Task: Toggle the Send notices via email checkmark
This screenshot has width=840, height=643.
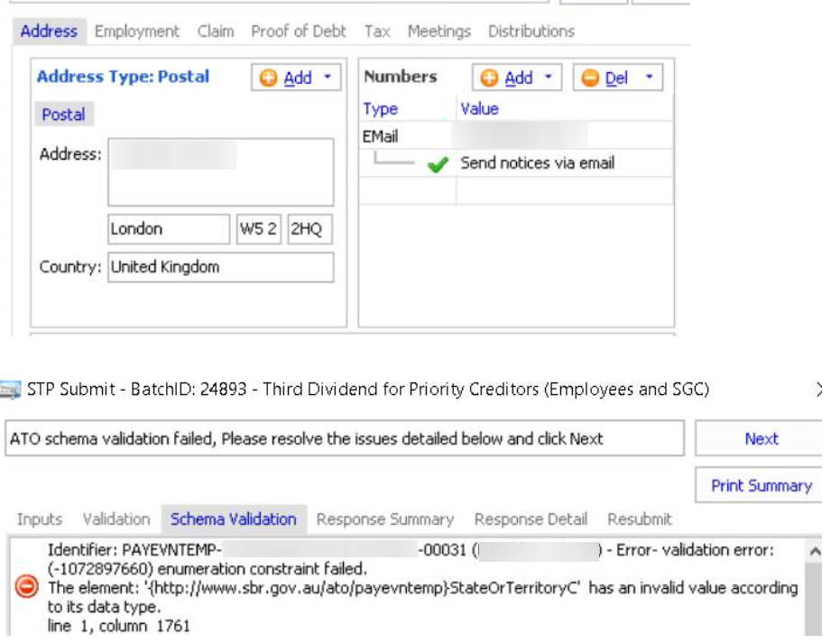Action: (x=438, y=165)
